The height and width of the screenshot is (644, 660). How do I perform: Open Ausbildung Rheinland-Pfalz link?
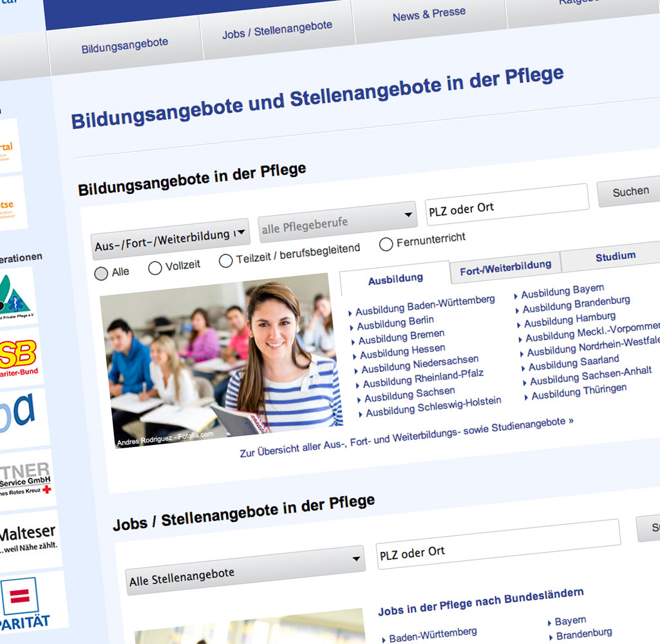click(423, 379)
